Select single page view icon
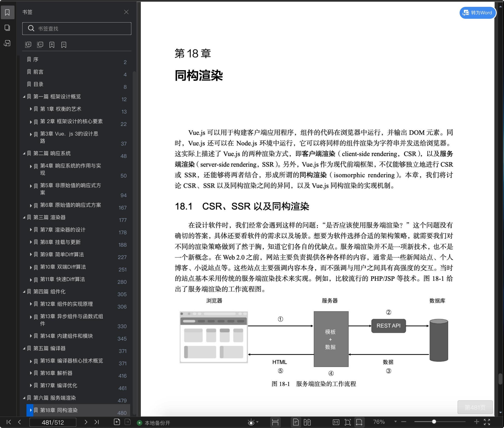The width and height of the screenshot is (504, 428). tap(296, 422)
